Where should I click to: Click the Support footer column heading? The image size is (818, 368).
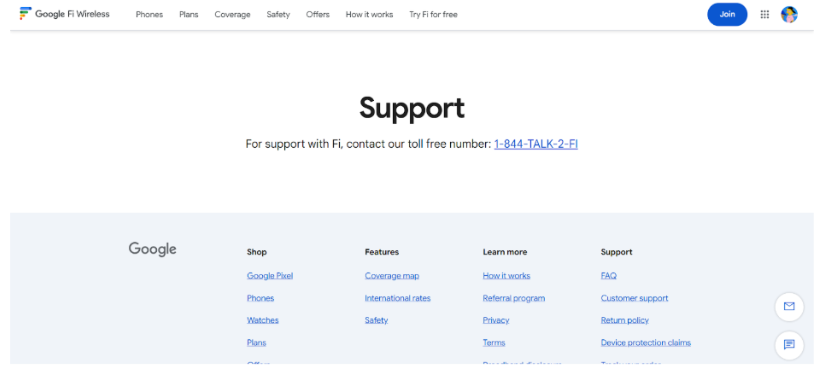pos(617,252)
